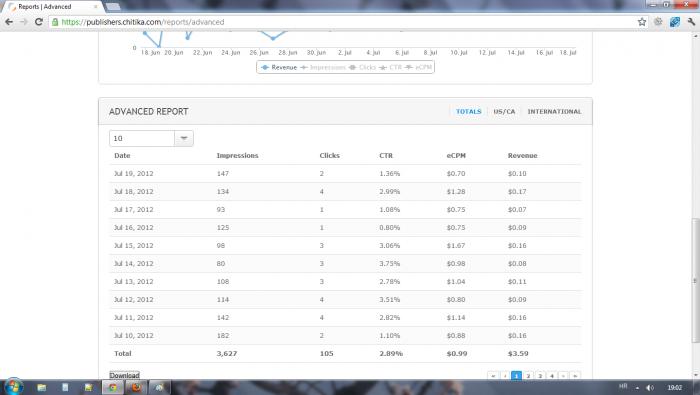Click the Jul 10, 2012 date cell

click(x=133, y=335)
